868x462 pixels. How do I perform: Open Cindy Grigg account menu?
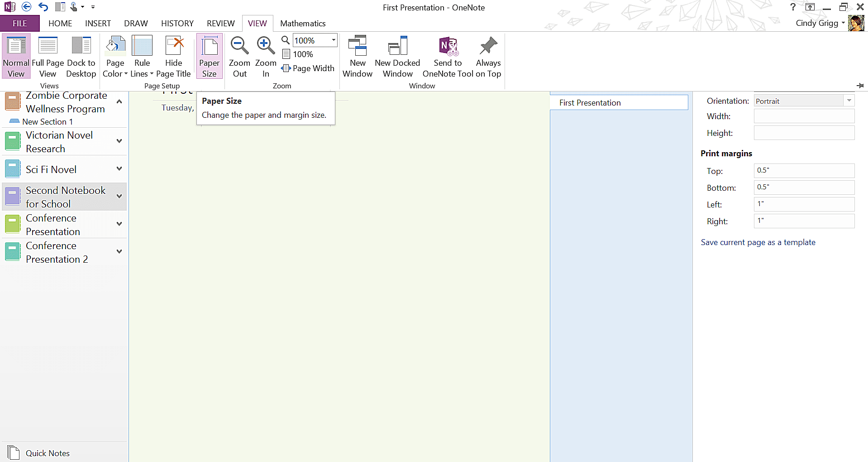820,23
